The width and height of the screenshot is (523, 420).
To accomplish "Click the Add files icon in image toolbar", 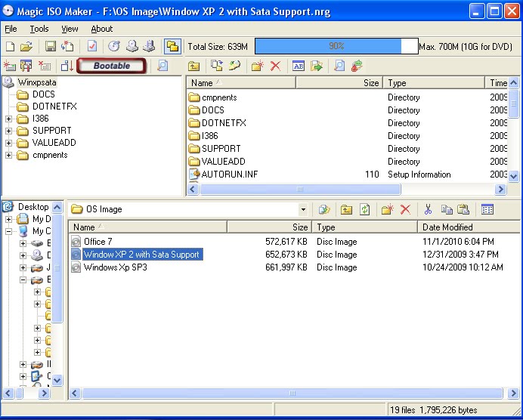I will [217, 66].
